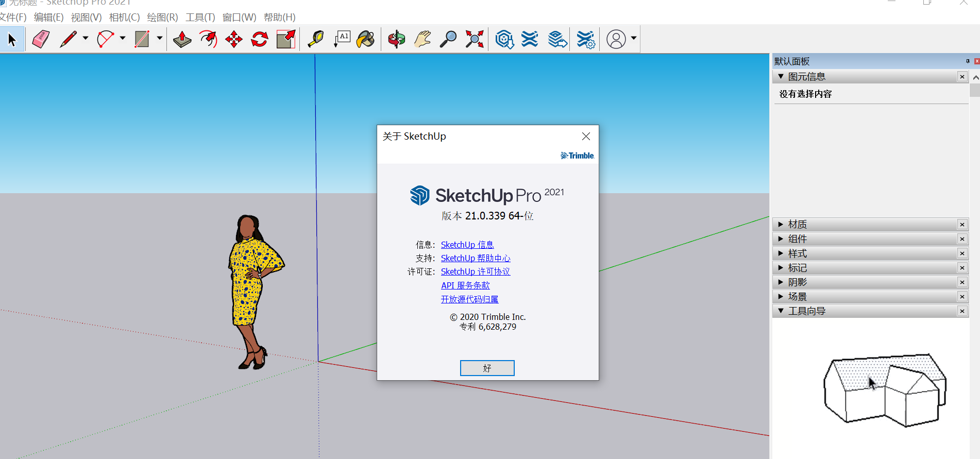
Task: Pin the 默认面板 tray
Action: 968,61
